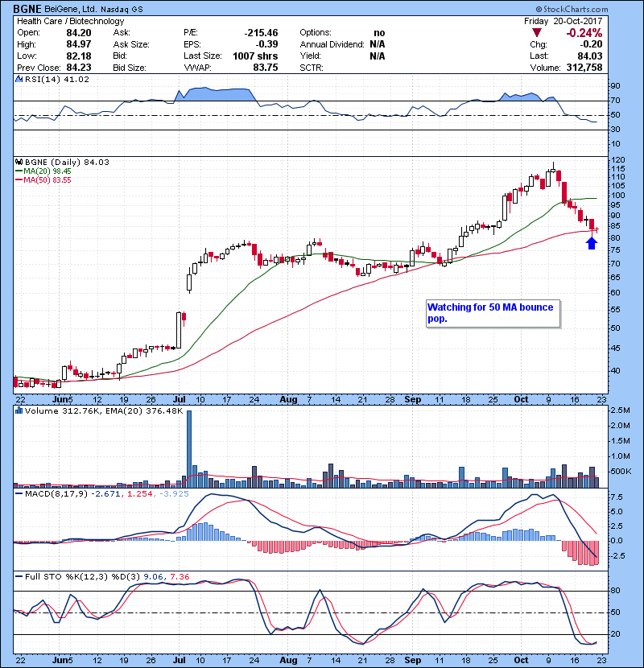Click the 120 label on price axis
This screenshot has height=668, width=644.
[x=617, y=160]
